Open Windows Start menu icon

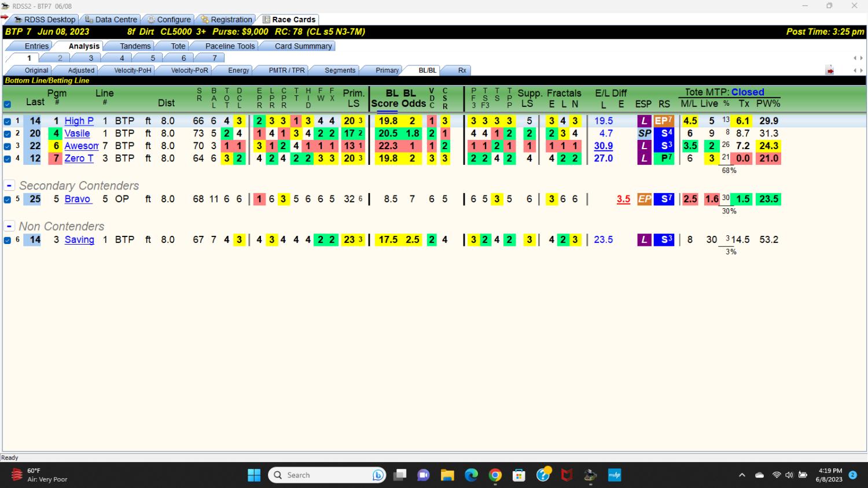coord(254,475)
